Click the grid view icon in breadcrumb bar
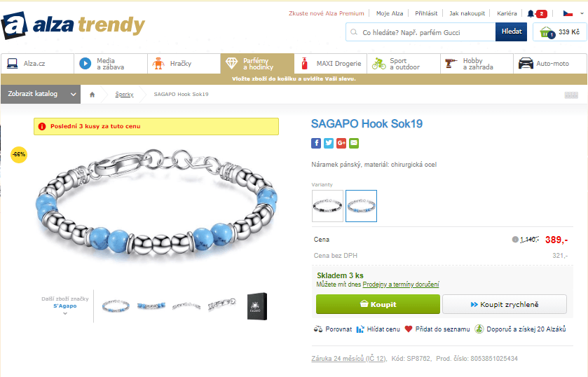The width and height of the screenshot is (588, 377). 571,95
